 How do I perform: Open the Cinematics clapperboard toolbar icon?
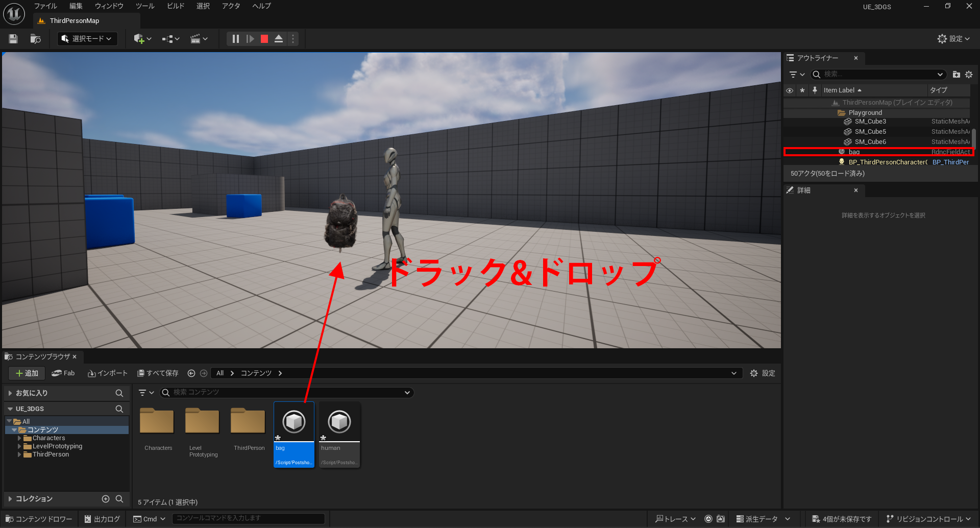[x=197, y=38]
